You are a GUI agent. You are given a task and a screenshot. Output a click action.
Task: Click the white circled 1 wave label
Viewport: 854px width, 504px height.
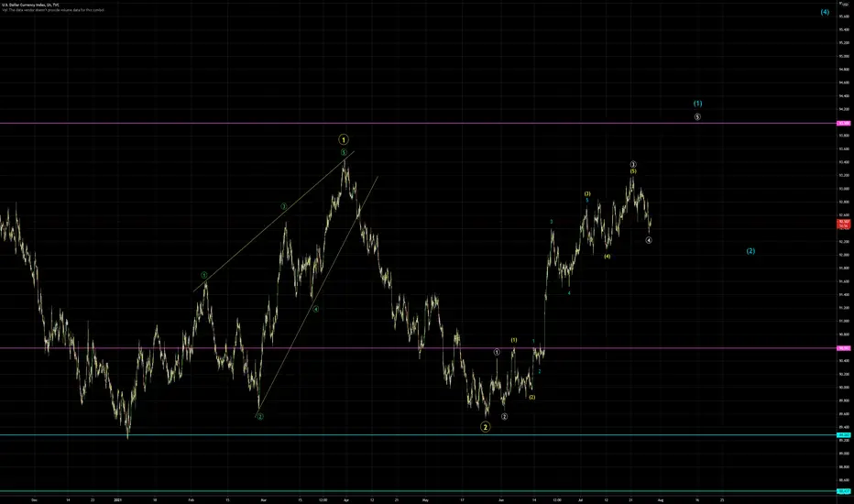tap(497, 352)
